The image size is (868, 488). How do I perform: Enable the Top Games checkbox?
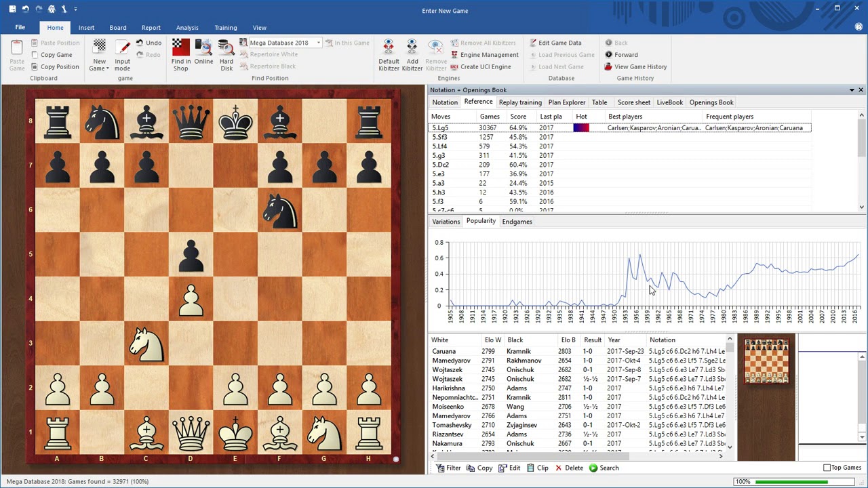click(x=827, y=468)
